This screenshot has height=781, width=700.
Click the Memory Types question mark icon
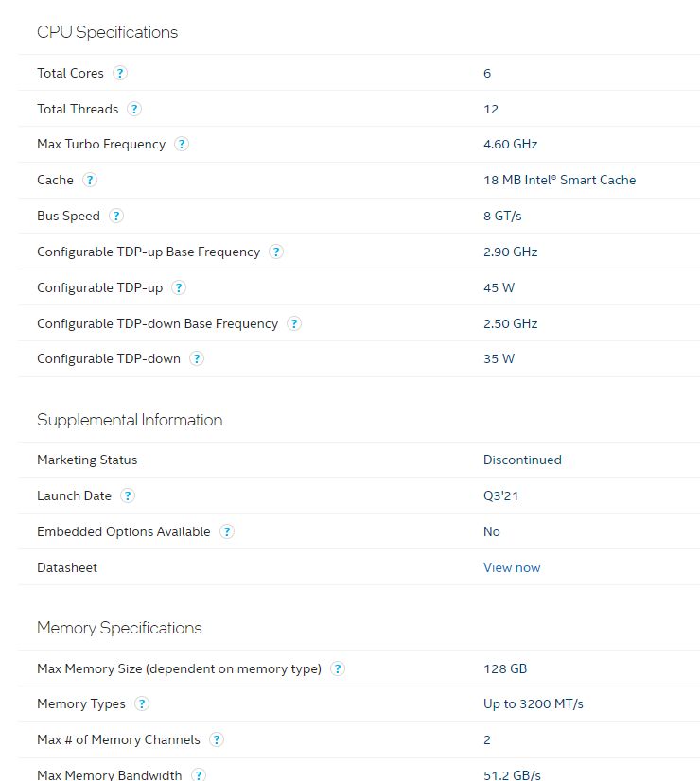142,703
